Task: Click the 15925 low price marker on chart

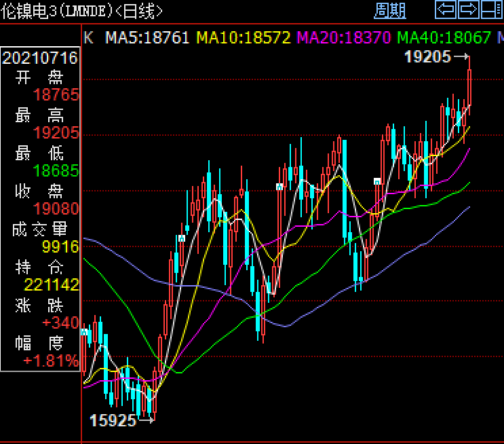Action: click(x=113, y=420)
